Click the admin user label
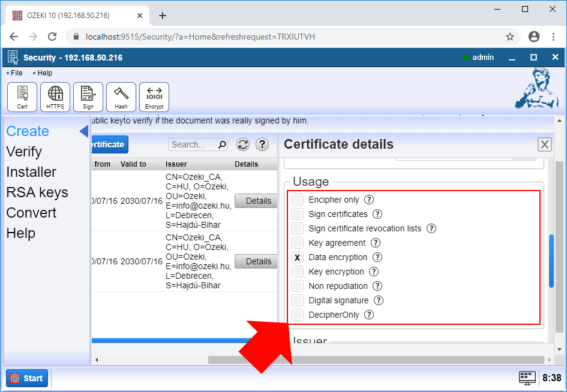Viewport: 567px width, 392px height. pos(483,58)
